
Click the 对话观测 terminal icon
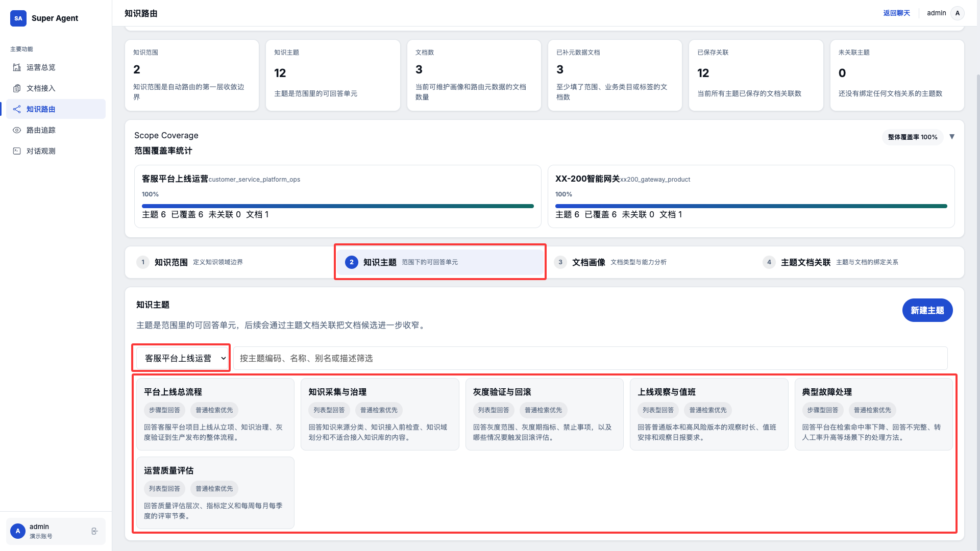click(17, 151)
